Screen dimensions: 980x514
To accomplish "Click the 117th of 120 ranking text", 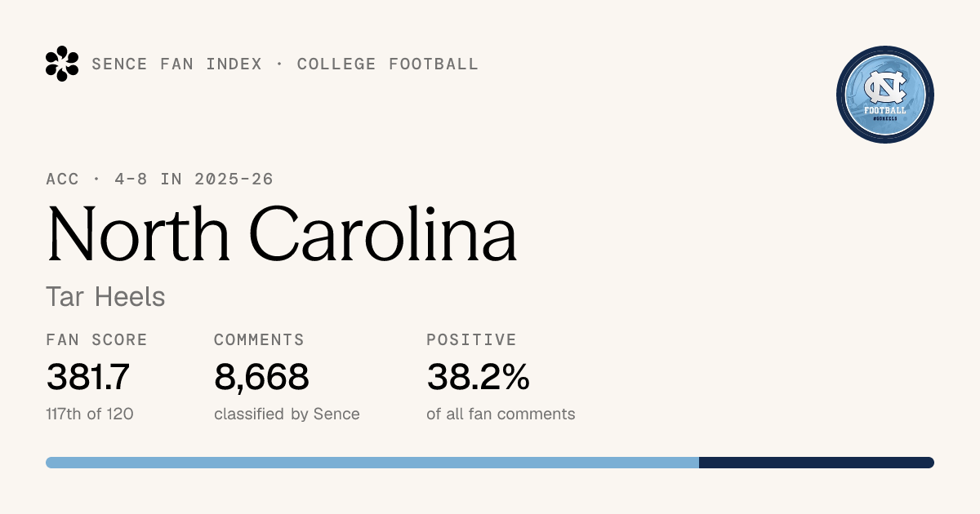I will 90,414.
